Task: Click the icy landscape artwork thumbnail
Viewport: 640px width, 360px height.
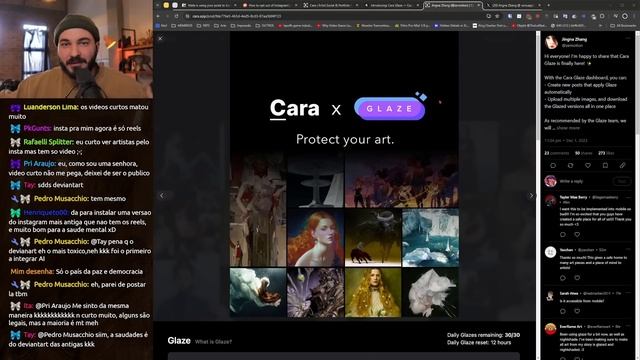Action: click(x=431, y=238)
